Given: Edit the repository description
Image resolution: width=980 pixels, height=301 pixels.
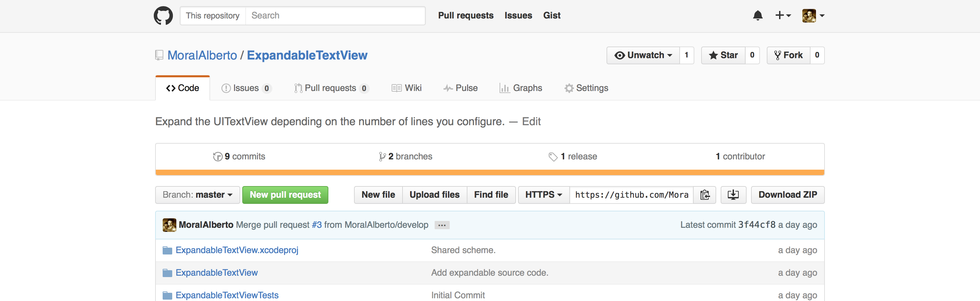Looking at the screenshot, I should tap(531, 122).
